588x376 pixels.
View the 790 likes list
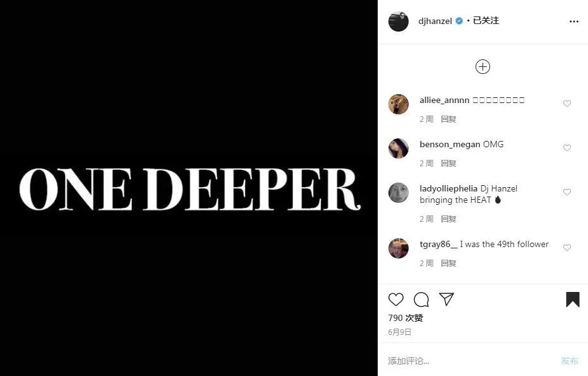[405, 318]
